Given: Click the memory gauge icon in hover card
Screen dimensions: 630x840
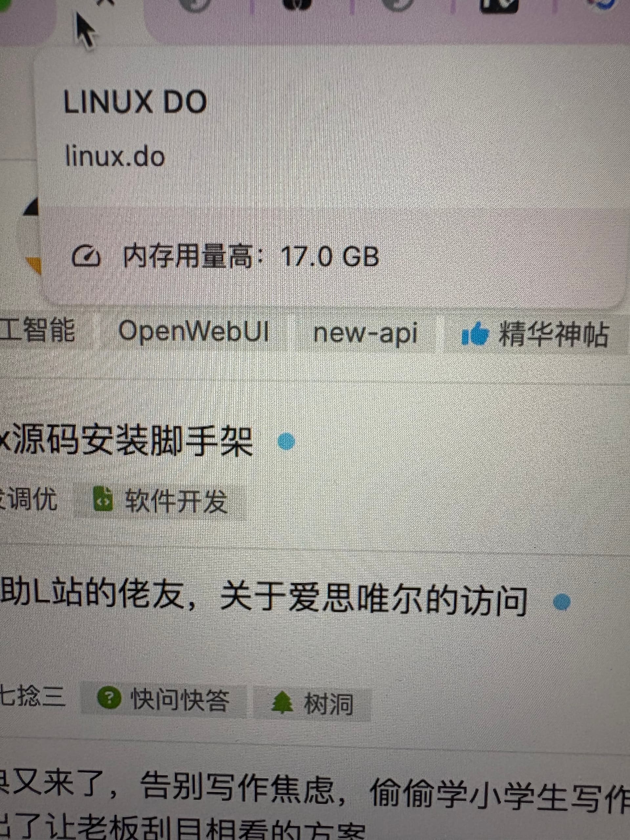Looking at the screenshot, I should click(86, 257).
